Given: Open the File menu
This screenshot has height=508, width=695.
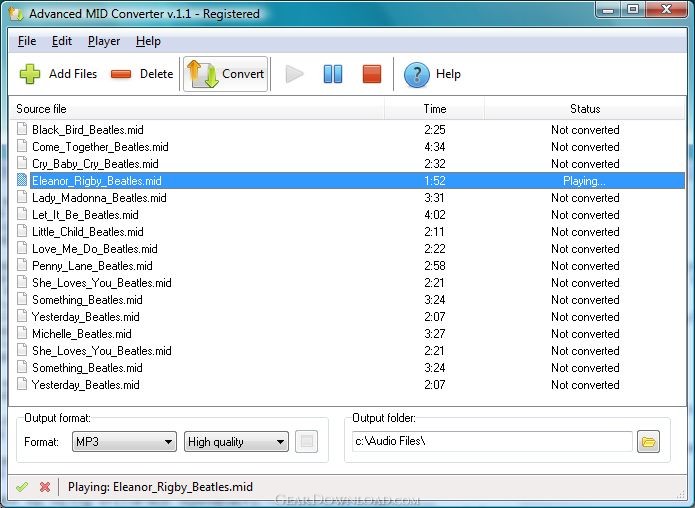Looking at the screenshot, I should [x=27, y=41].
